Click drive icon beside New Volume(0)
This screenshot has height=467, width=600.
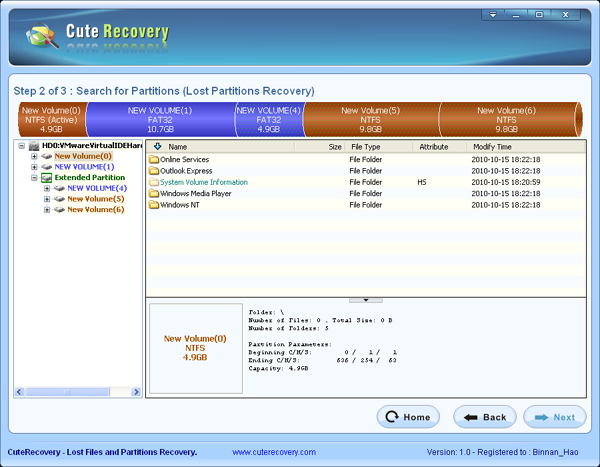(x=47, y=156)
